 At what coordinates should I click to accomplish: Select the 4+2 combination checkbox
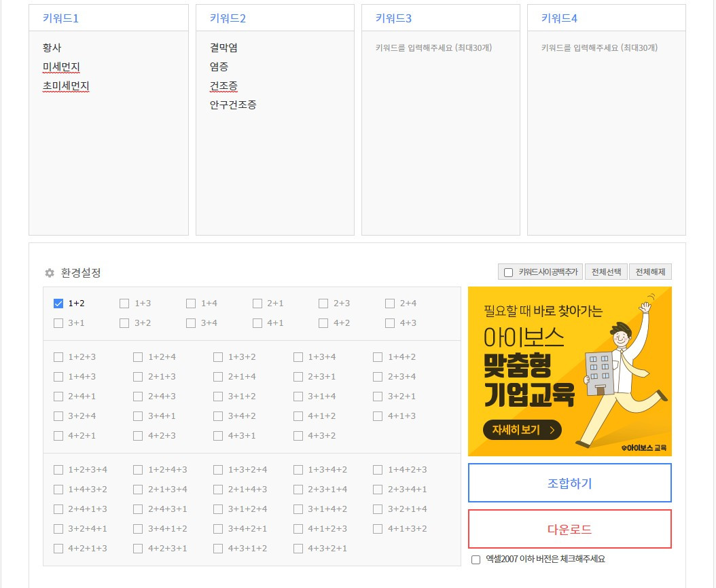pyautogui.click(x=323, y=323)
